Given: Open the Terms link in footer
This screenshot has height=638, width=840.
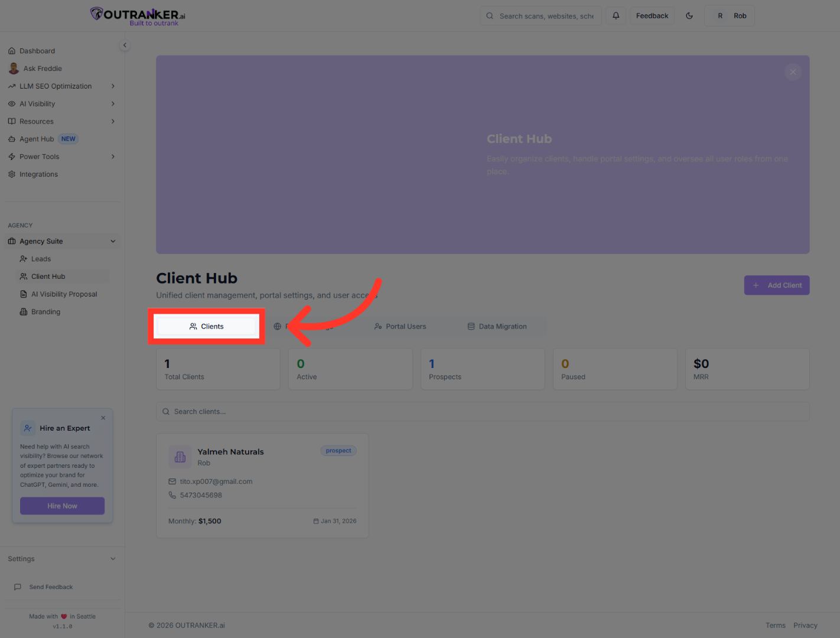Looking at the screenshot, I should [x=776, y=626].
